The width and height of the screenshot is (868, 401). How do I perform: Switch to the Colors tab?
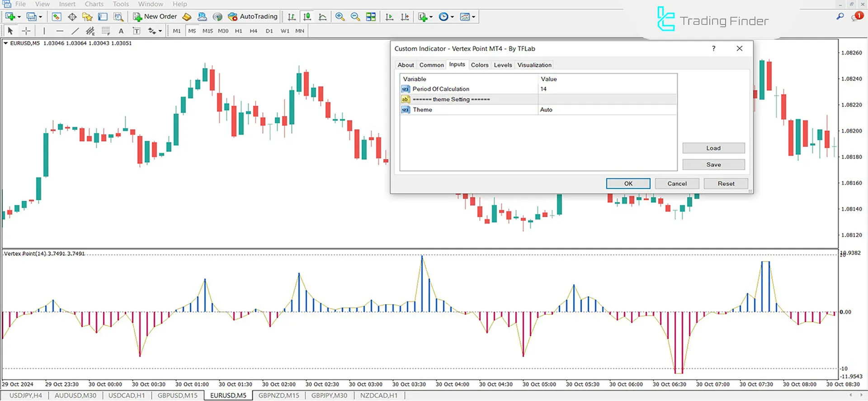pyautogui.click(x=479, y=65)
